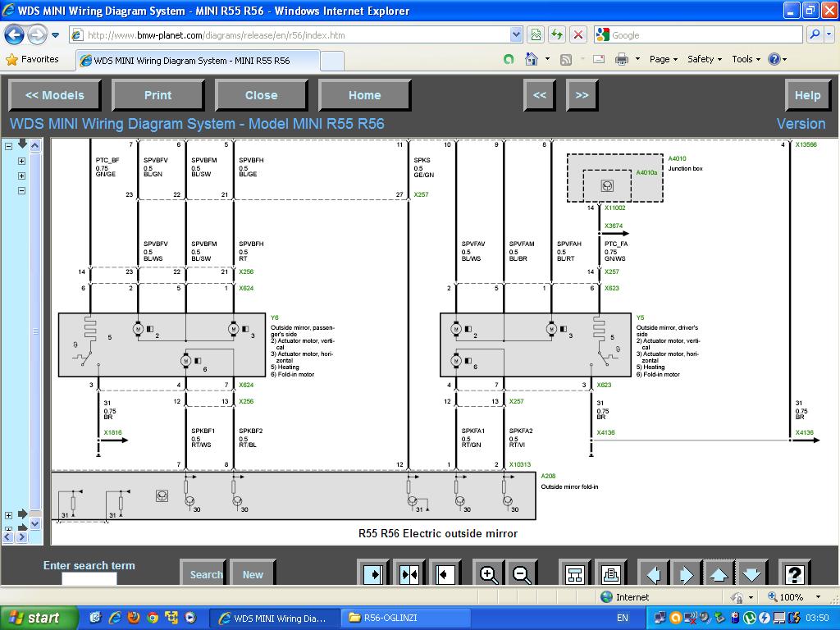Click the search term input field
840x630 pixels.
[x=89, y=579]
